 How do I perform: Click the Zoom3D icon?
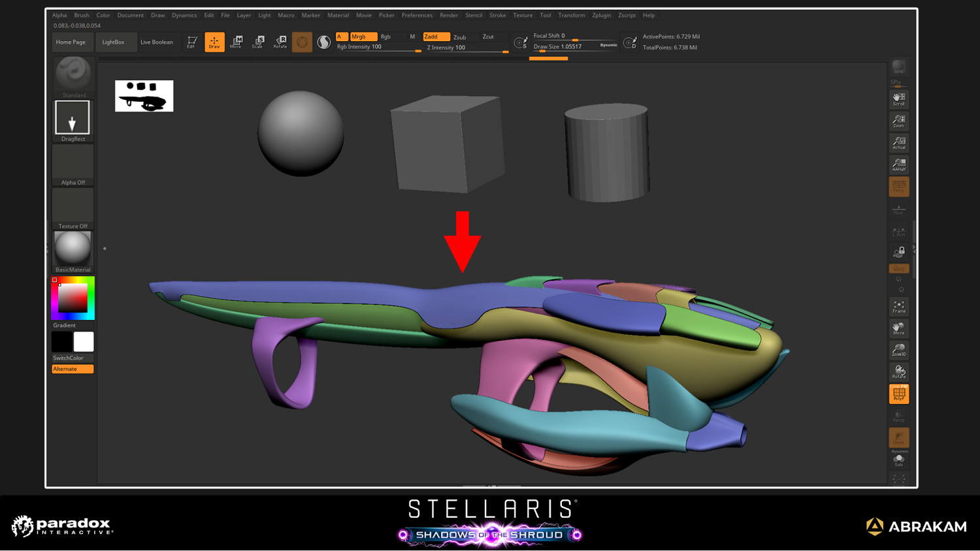pyautogui.click(x=899, y=350)
